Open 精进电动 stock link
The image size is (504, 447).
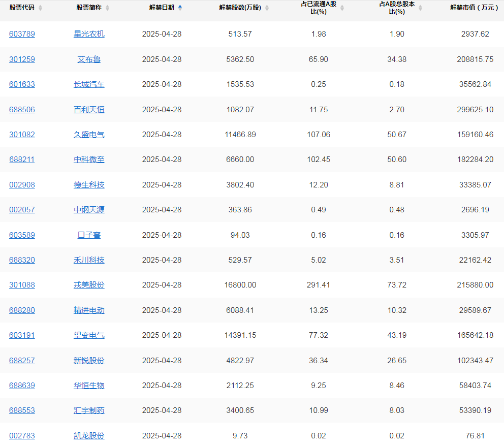(89, 310)
